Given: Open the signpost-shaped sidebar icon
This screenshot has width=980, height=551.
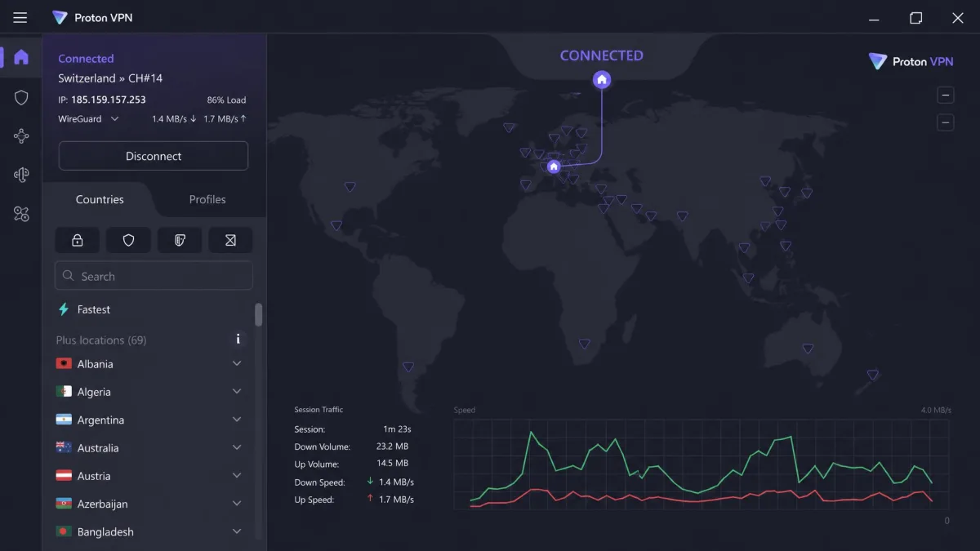Looking at the screenshot, I should click(x=21, y=175).
